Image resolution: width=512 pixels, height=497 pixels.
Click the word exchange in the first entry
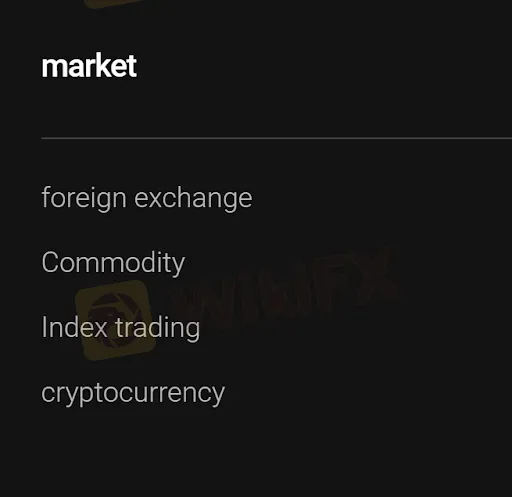(193, 199)
